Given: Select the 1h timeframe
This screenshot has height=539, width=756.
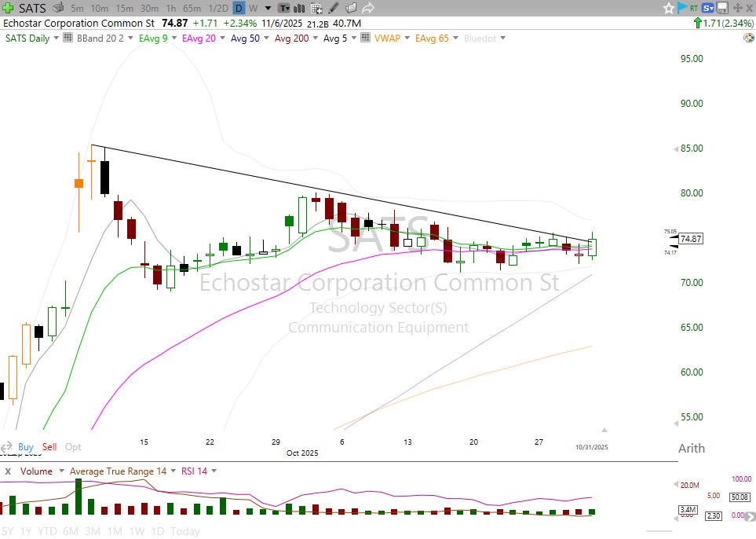Looking at the screenshot, I should pyautogui.click(x=170, y=8).
